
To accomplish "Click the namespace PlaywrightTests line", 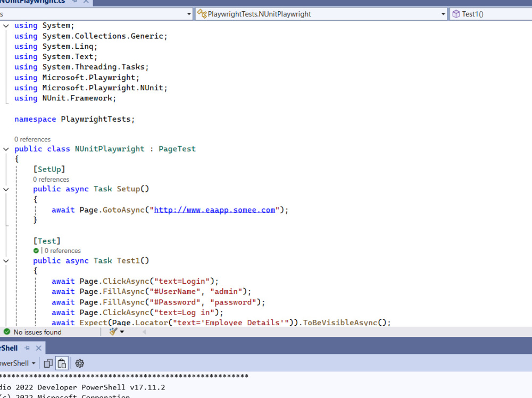I will click(x=74, y=119).
